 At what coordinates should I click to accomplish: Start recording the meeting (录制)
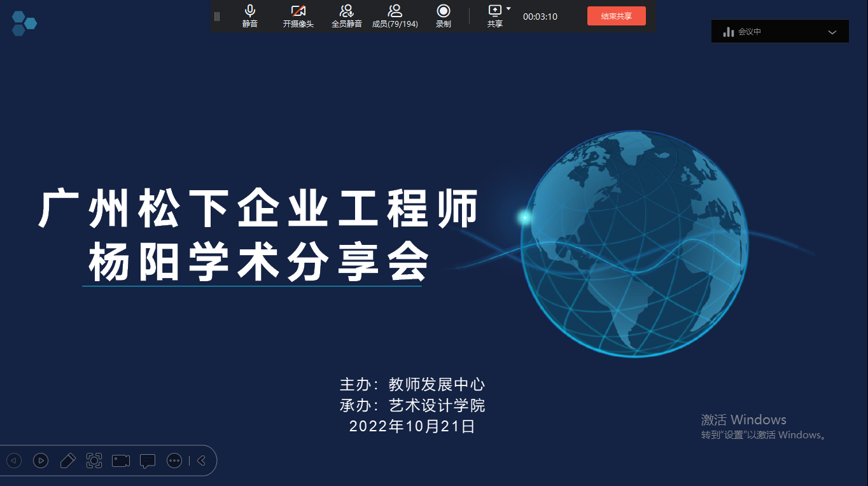pyautogui.click(x=443, y=16)
